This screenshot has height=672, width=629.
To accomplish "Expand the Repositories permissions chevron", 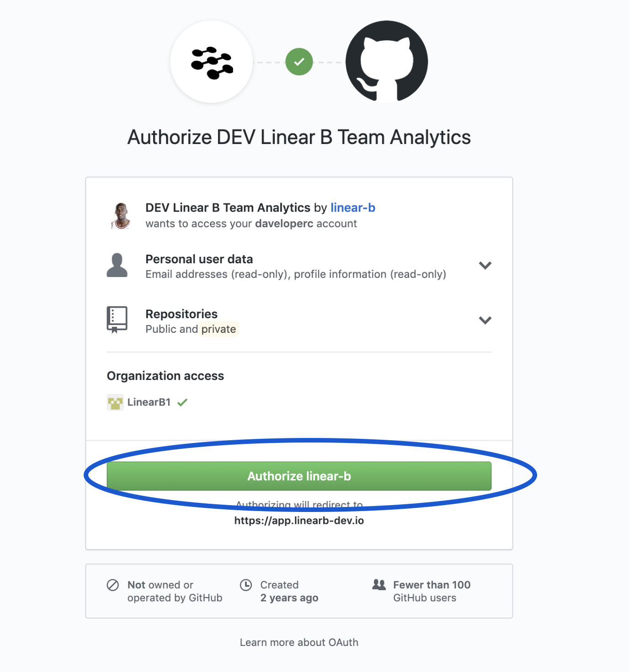I will coord(485,320).
